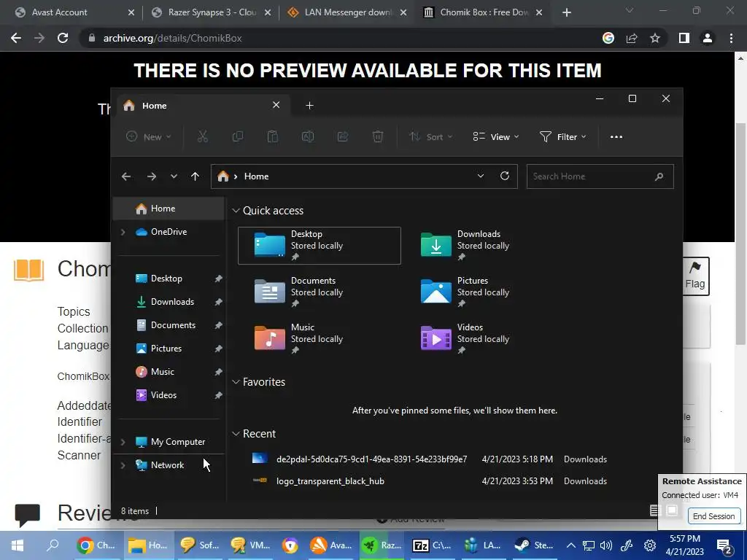Viewport: 747px width, 560px height.
Task: Click End Session in Remote Assistance
Action: tap(713, 516)
